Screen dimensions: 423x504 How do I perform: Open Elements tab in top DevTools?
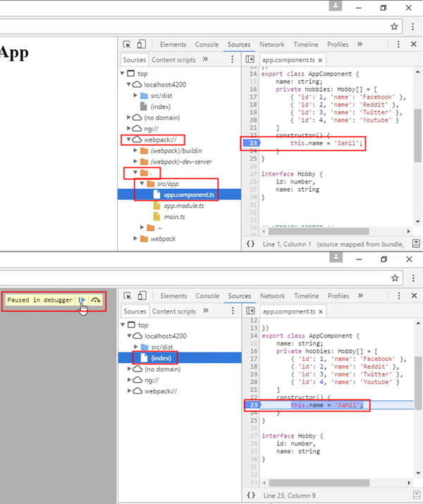(x=173, y=44)
